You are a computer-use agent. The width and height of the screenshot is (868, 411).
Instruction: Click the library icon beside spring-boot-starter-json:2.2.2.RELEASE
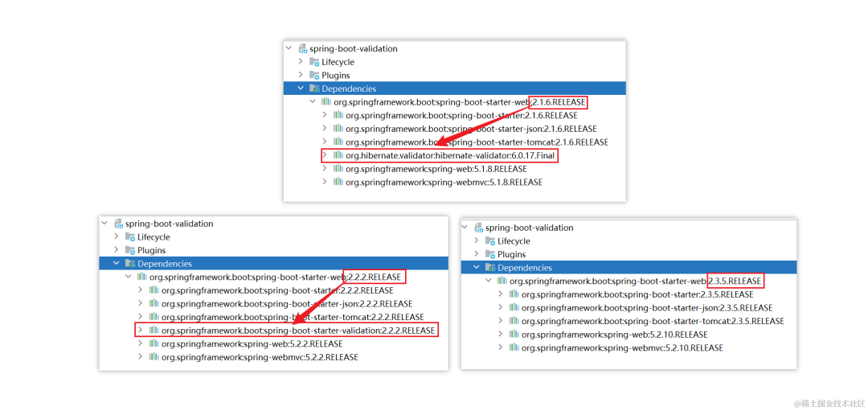[x=154, y=303]
